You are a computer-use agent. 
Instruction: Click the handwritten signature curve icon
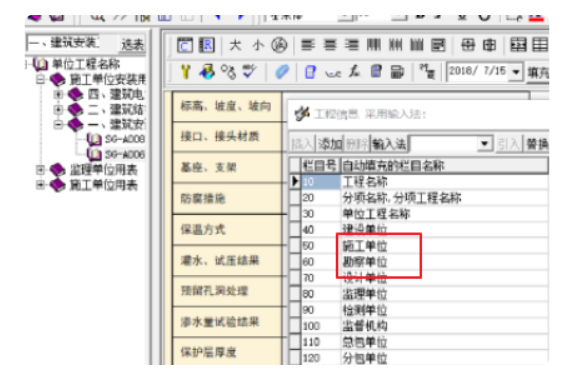pos(333,73)
